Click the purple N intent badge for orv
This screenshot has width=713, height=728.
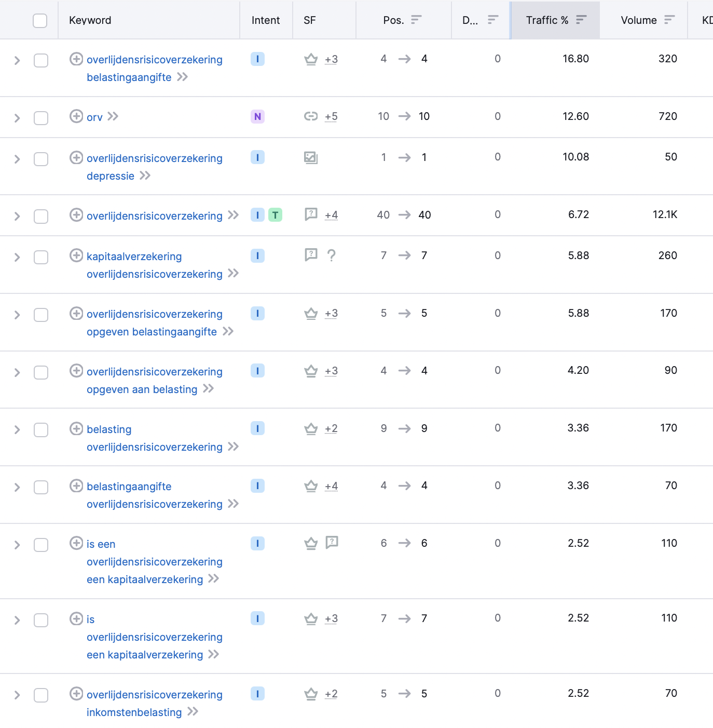(257, 116)
